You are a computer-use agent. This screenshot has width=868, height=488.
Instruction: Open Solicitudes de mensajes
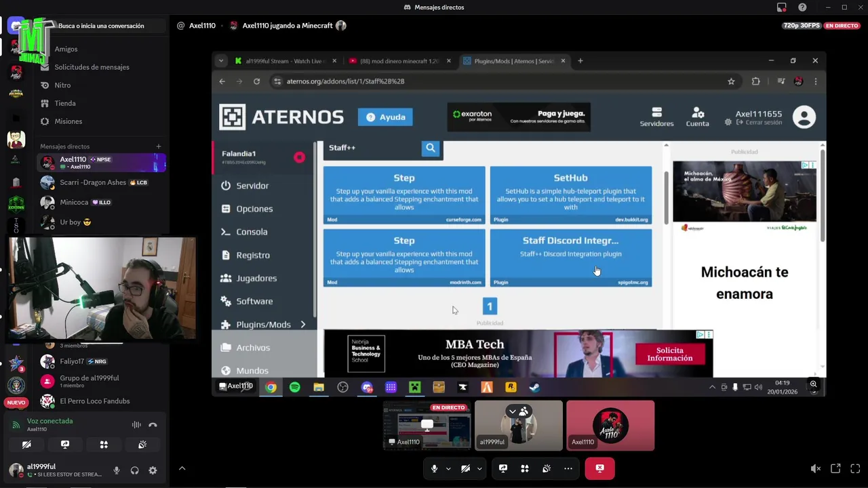[x=92, y=67]
